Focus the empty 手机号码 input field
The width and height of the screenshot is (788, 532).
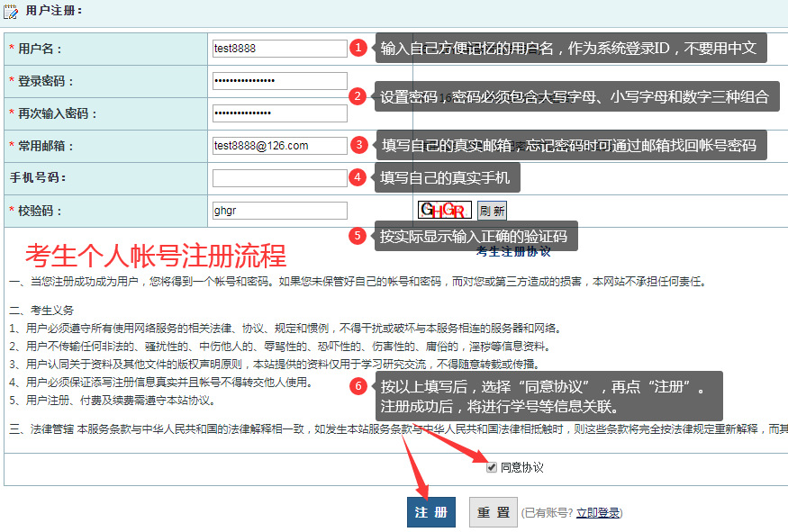279,178
